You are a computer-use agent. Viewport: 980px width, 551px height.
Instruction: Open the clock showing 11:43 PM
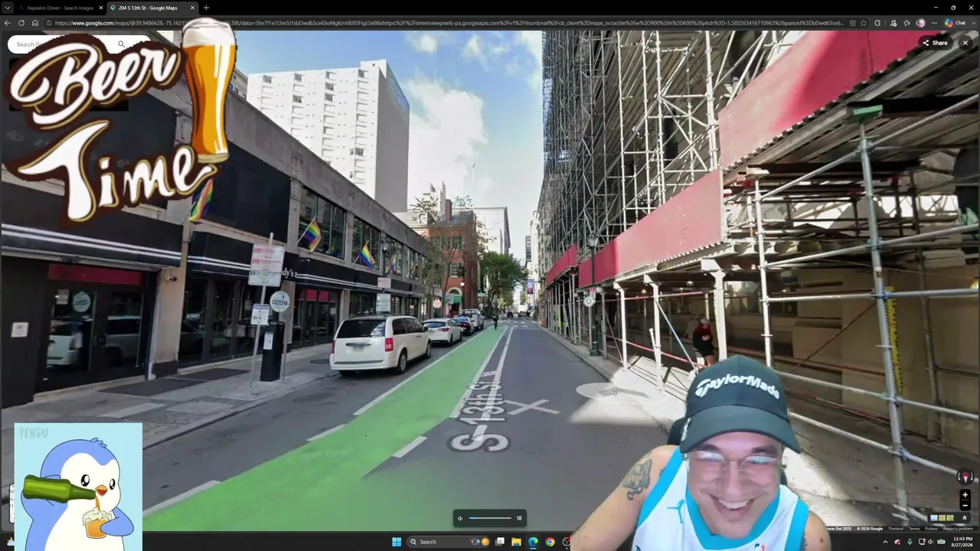962,542
